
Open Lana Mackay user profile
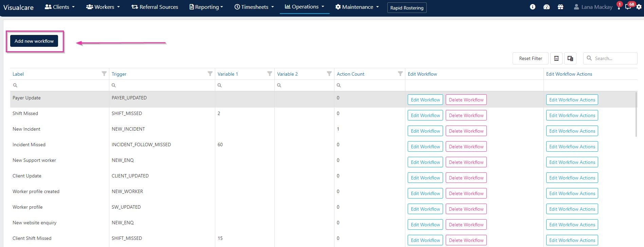pyautogui.click(x=593, y=7)
